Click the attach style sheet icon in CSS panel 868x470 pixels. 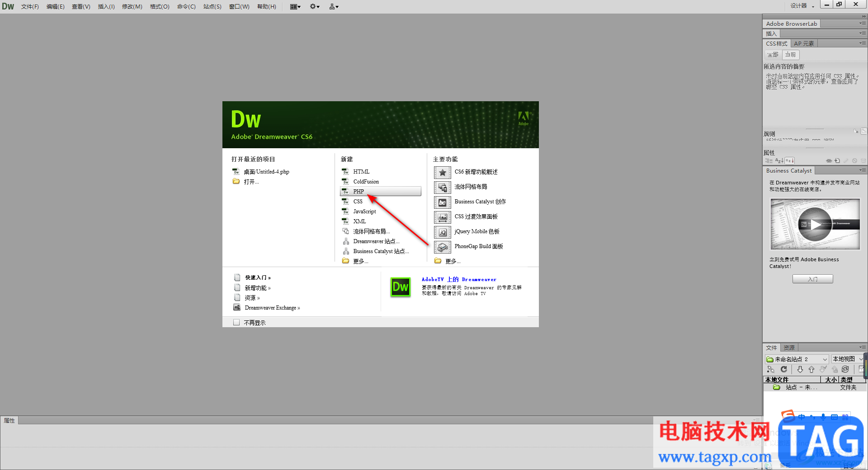[x=829, y=160]
